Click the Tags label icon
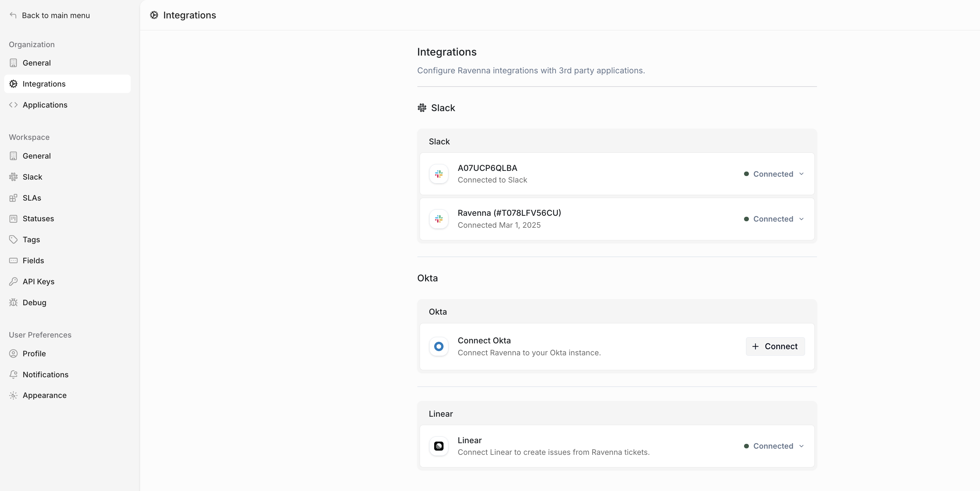Screen dimensions: 980x491 click(13, 239)
